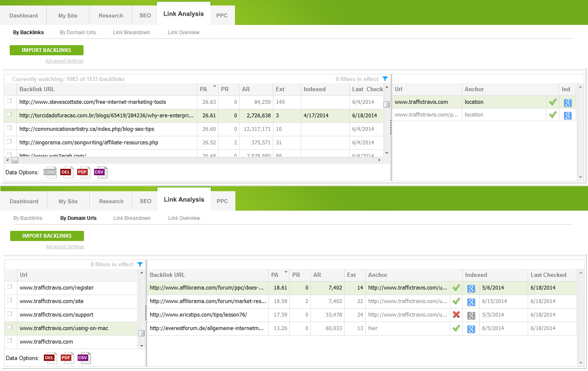Screen dimensions: 588x371
Task: Check the box for www.traffictravis.com/using-on-mac
Action: pos(9,327)
